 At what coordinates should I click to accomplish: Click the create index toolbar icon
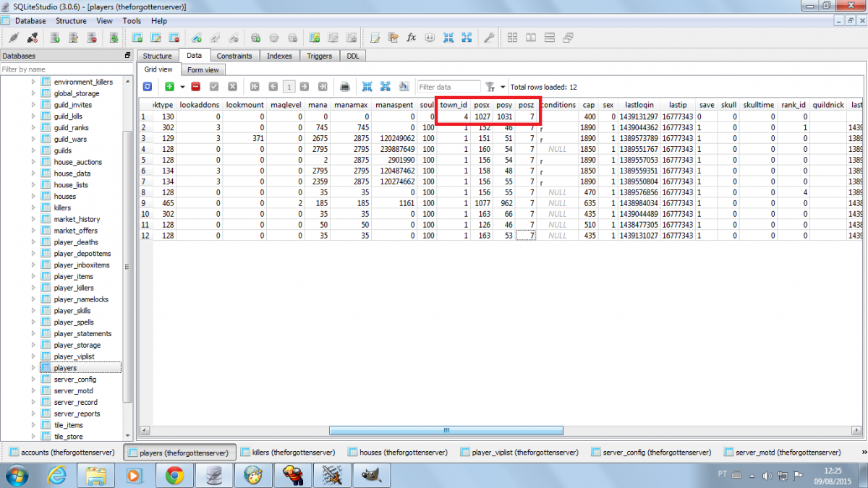click(196, 38)
